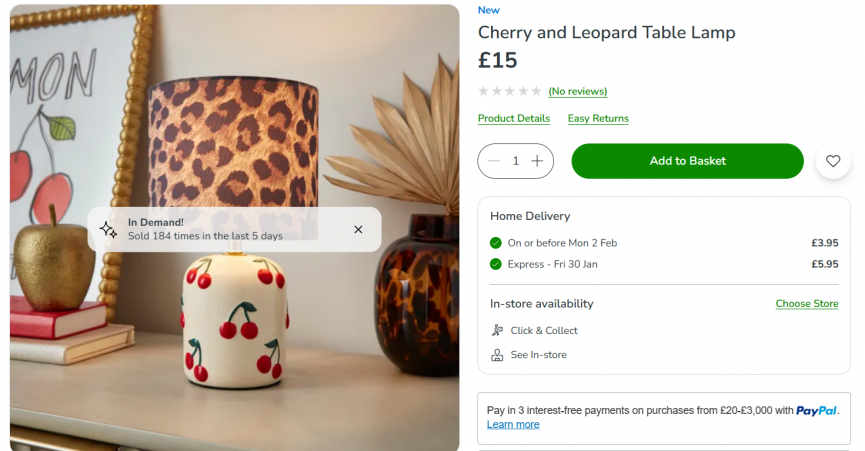Click the five-star rating row
The image size is (865, 451).
509,91
